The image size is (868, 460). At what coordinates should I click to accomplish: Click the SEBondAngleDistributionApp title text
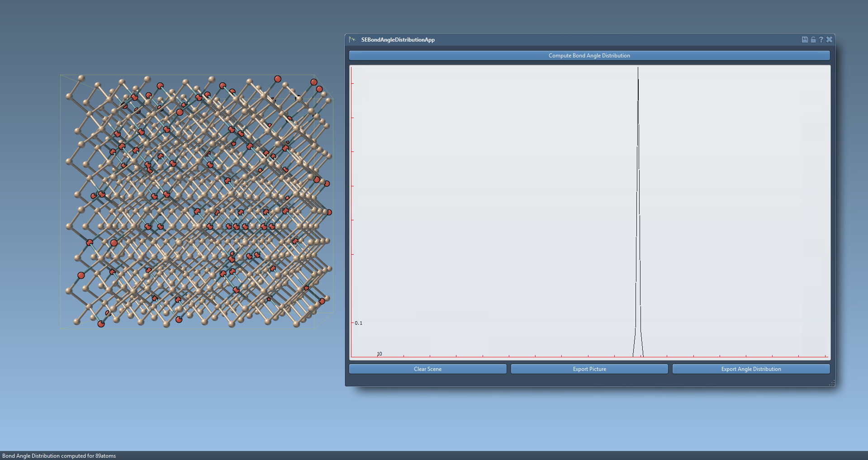398,40
